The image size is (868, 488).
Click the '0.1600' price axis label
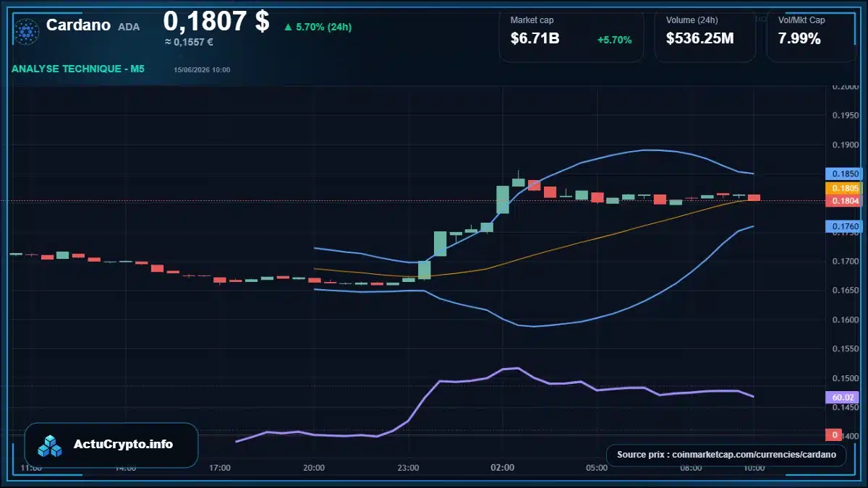coord(844,320)
